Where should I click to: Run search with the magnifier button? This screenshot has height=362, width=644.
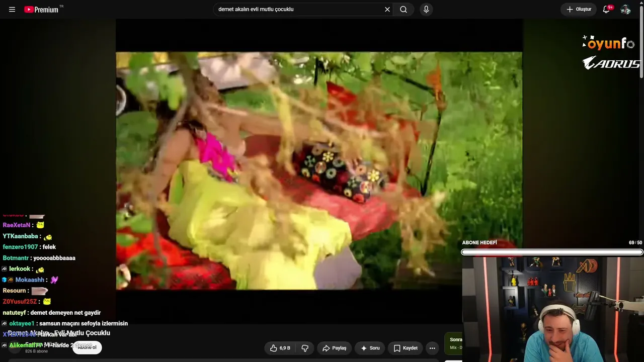coord(404,10)
